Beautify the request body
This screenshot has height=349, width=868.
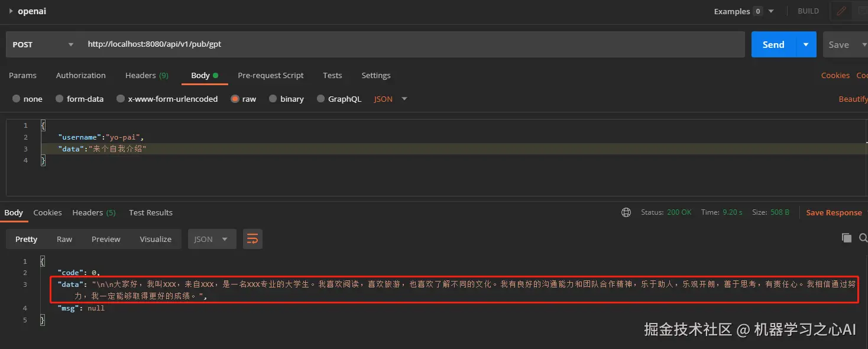click(x=853, y=99)
